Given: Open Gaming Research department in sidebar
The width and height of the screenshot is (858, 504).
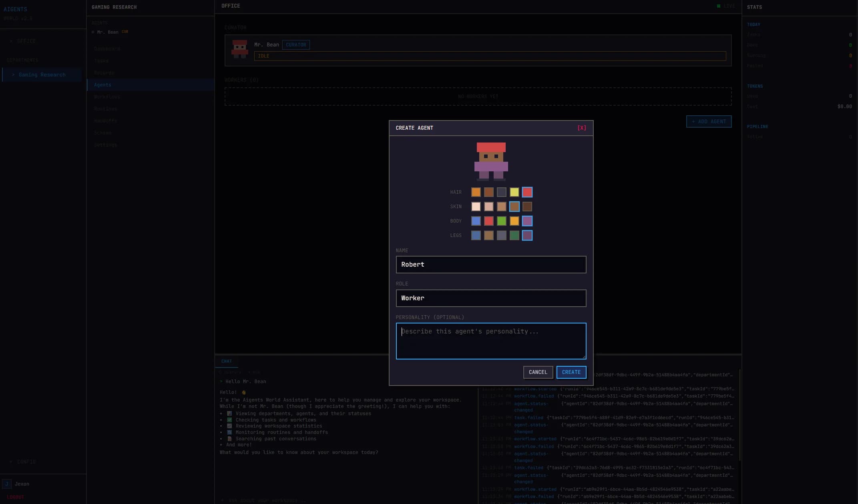Looking at the screenshot, I should (x=42, y=75).
